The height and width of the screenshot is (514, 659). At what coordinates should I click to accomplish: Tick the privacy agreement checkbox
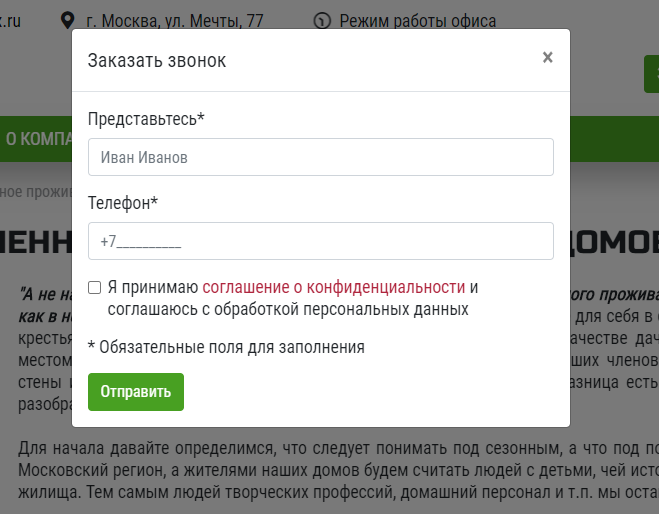(x=94, y=288)
